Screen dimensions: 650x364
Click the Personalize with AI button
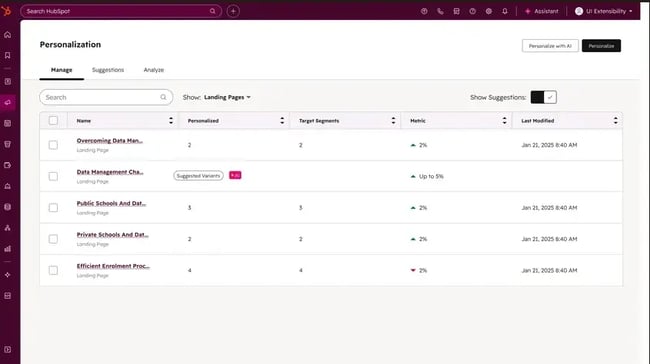(x=550, y=46)
